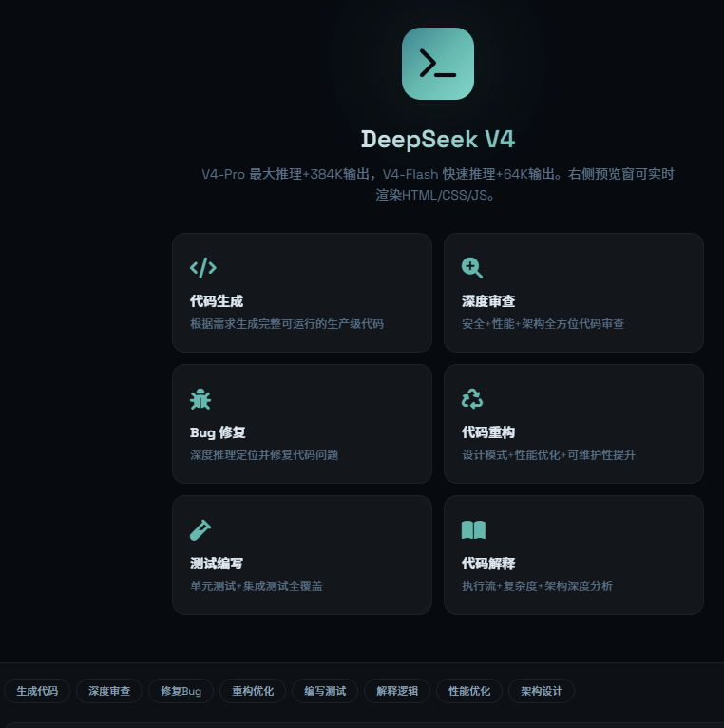Viewport: 724px width, 728px height.
Task: Click the open book icon in 代码解释 card
Action: tap(473, 530)
